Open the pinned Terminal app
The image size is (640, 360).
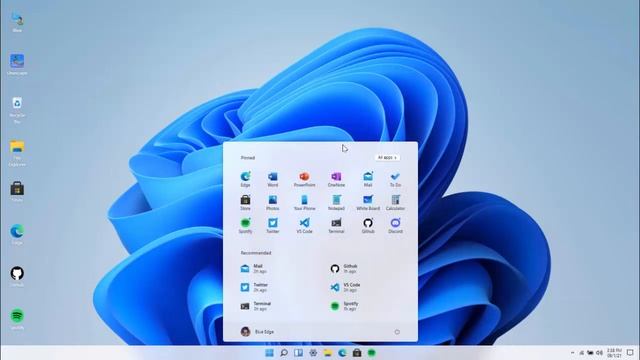(x=336, y=226)
